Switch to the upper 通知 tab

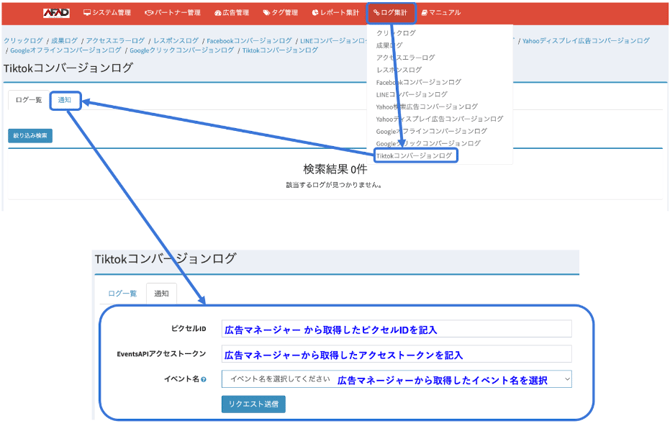[65, 100]
